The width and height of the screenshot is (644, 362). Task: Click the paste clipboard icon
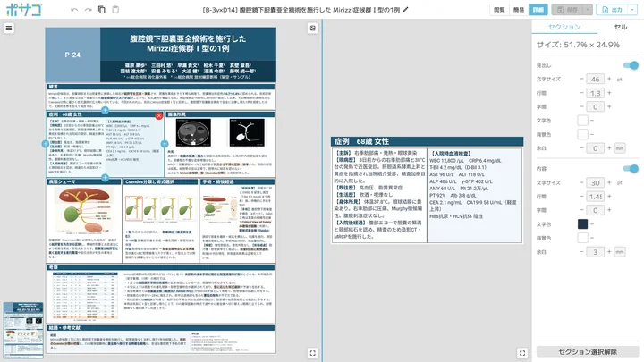tap(115, 10)
